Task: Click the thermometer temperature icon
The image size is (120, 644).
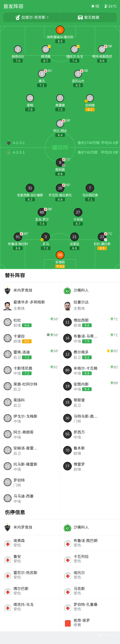Action: point(106,6)
